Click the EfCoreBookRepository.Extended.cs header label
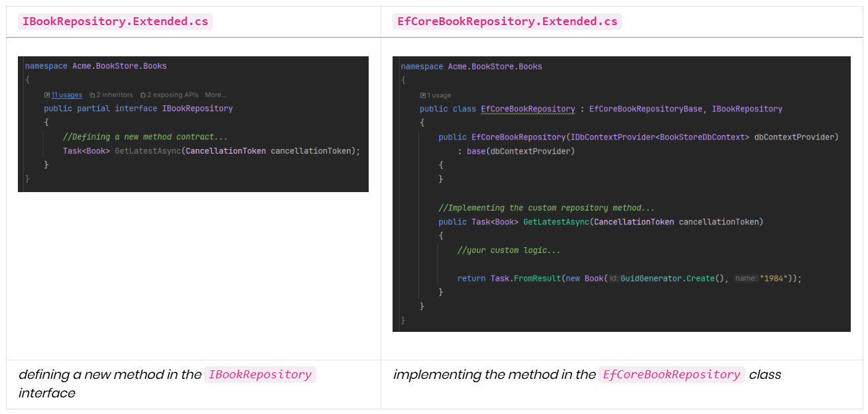The height and width of the screenshot is (414, 868). pyautogui.click(x=507, y=21)
